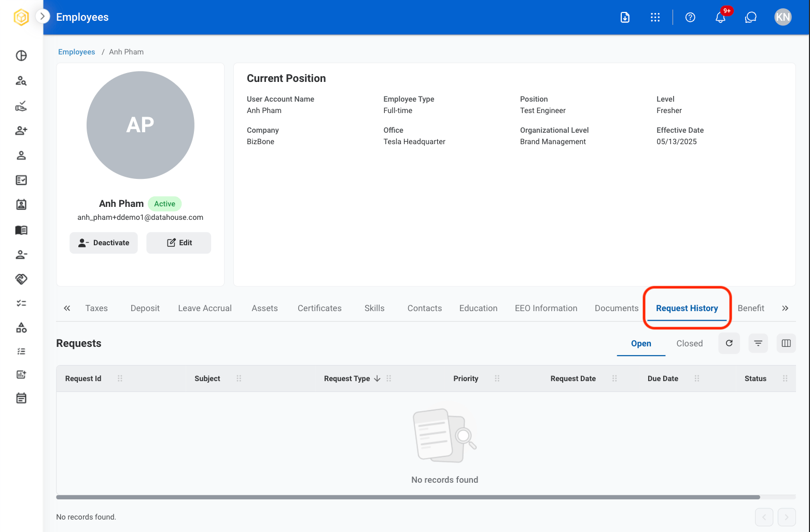
Task: Switch to the Deposit tab
Action: [145, 308]
